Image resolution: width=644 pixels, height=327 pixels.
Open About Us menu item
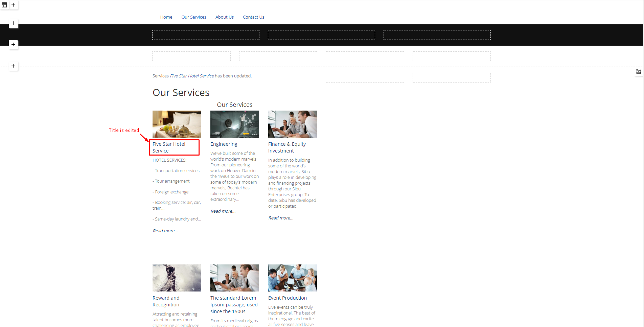point(225,17)
